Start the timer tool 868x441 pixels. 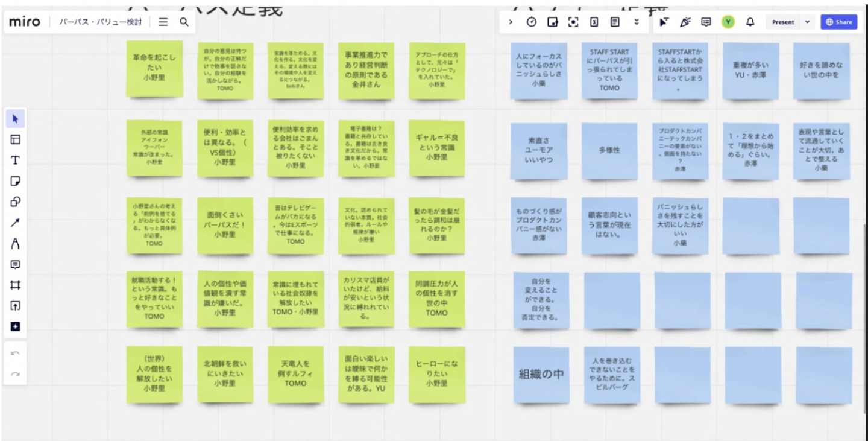(x=531, y=22)
